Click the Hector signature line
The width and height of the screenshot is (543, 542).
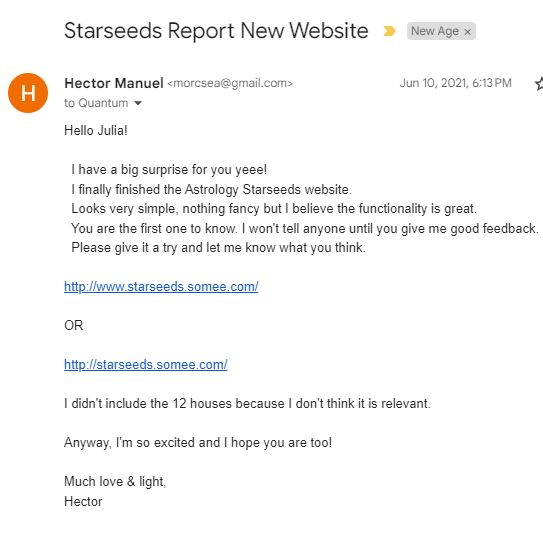pyautogui.click(x=83, y=501)
